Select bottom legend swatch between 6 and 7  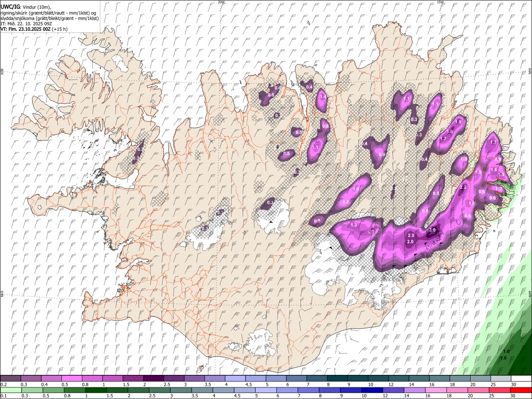point(287,390)
